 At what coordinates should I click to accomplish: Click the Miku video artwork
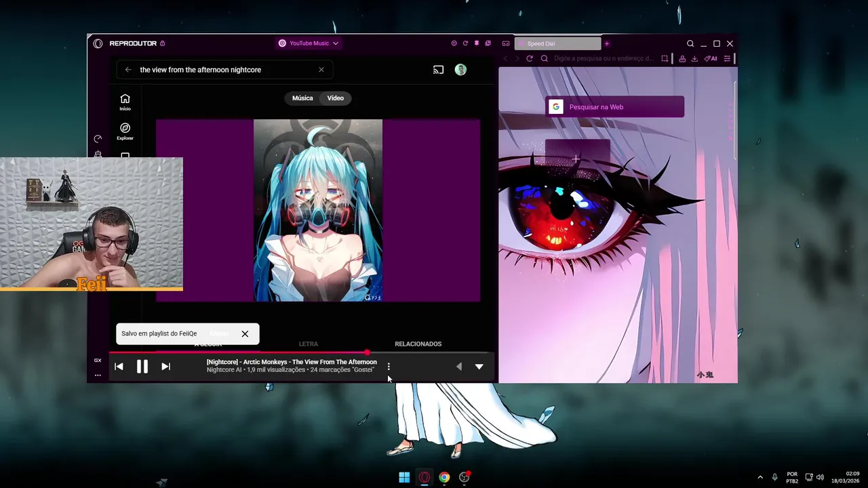pos(318,210)
